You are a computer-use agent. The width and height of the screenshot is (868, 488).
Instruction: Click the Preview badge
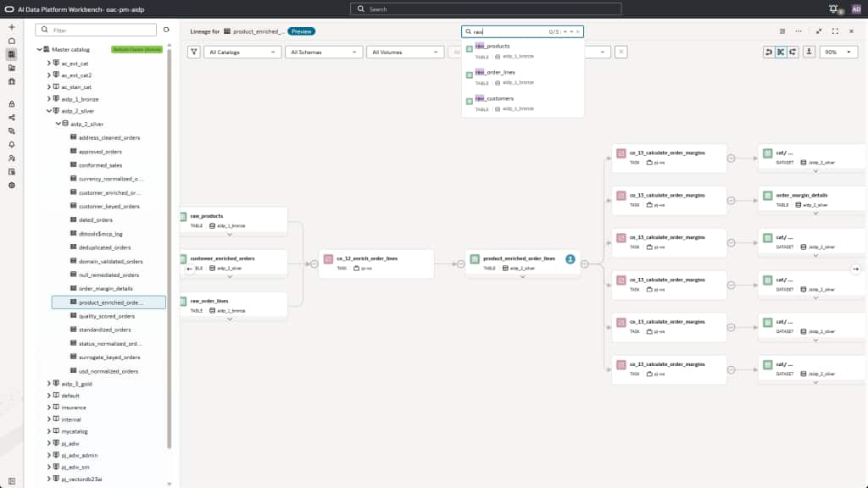click(301, 31)
